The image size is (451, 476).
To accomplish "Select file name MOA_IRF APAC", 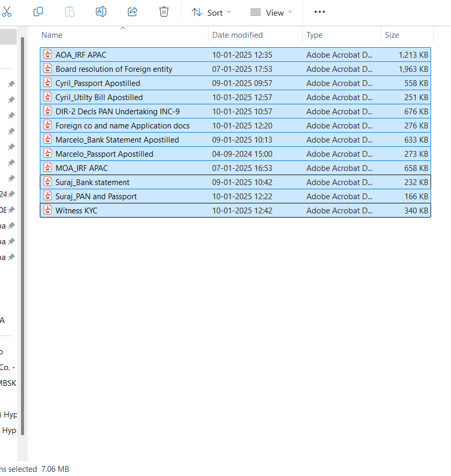I will [x=82, y=168].
